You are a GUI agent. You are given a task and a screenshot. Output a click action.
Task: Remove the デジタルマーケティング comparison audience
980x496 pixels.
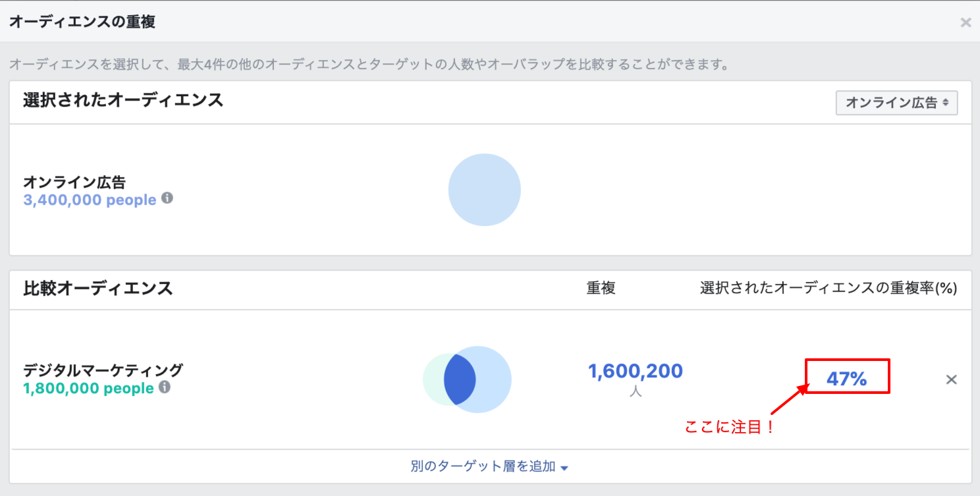click(x=951, y=379)
